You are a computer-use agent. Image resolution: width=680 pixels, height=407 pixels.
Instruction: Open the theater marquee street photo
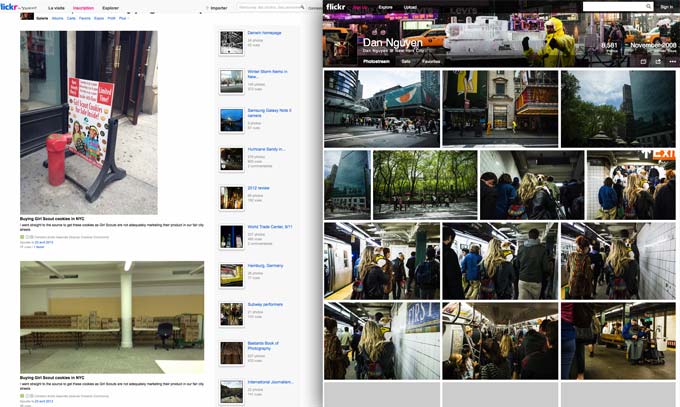[500, 109]
